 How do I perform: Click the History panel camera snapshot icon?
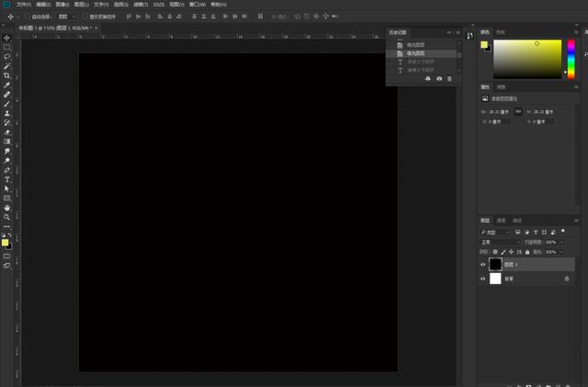pos(439,79)
